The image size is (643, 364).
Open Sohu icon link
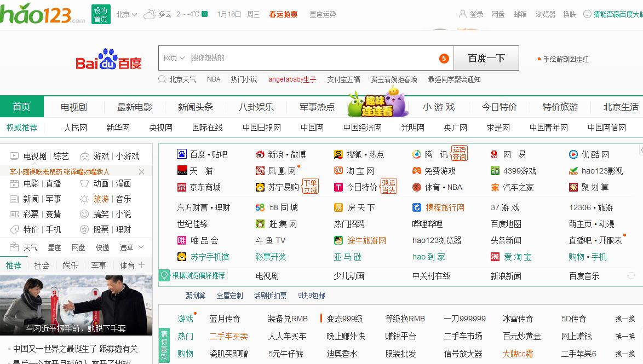point(338,154)
